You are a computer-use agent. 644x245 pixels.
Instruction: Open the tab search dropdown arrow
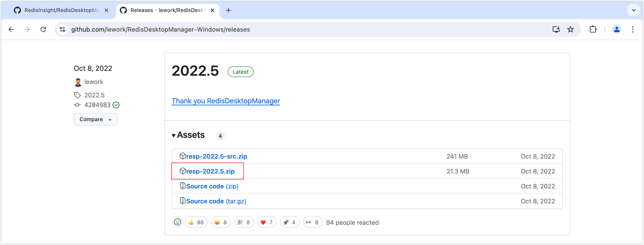[634, 10]
